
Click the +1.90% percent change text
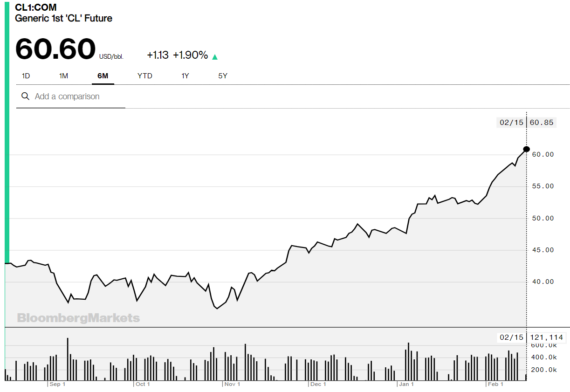tap(190, 55)
